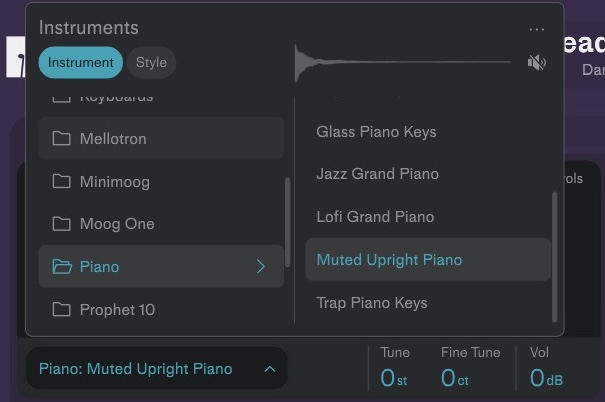Image resolution: width=605 pixels, height=402 pixels.
Task: Select Jazz Grand Piano preset
Action: (x=377, y=173)
